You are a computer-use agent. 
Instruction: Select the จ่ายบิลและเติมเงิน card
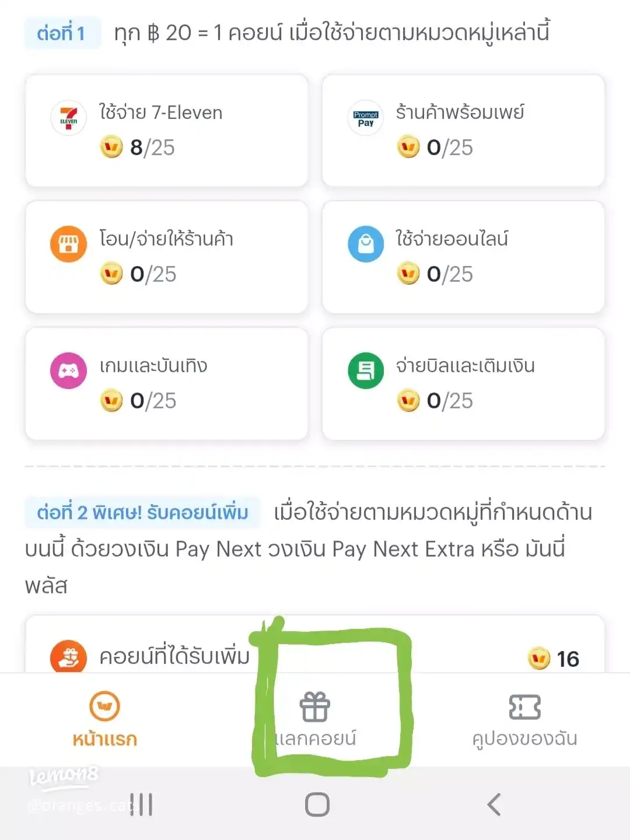click(x=463, y=383)
